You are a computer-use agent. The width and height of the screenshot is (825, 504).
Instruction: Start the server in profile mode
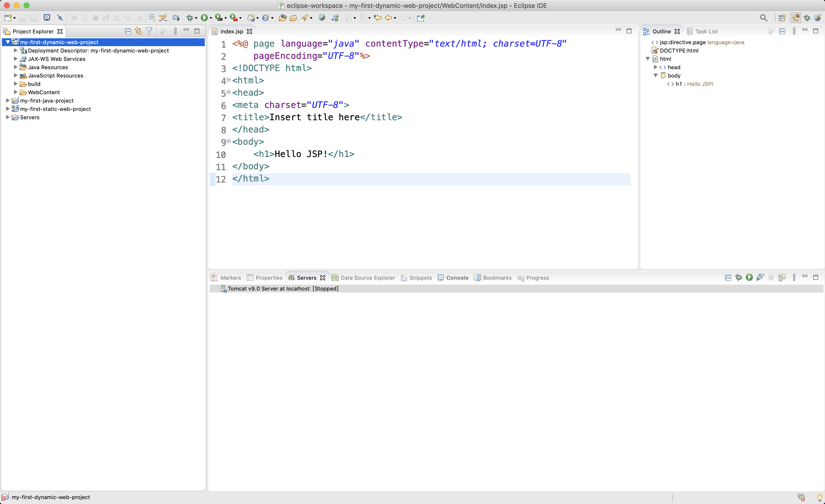760,278
